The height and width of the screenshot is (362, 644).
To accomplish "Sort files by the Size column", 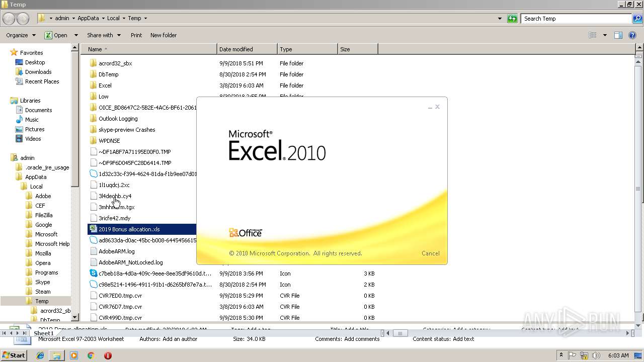I will coord(358,49).
